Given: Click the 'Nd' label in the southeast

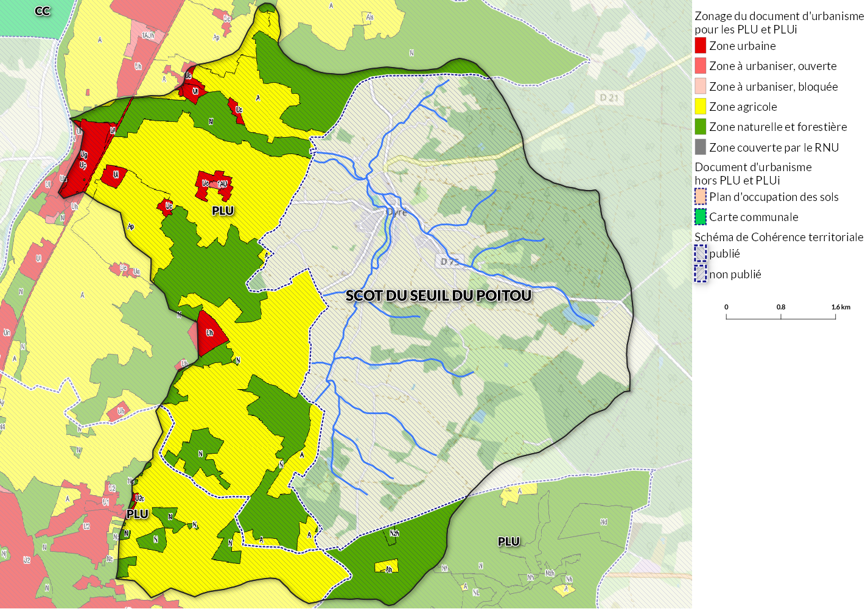Looking at the screenshot, I should (x=603, y=523).
